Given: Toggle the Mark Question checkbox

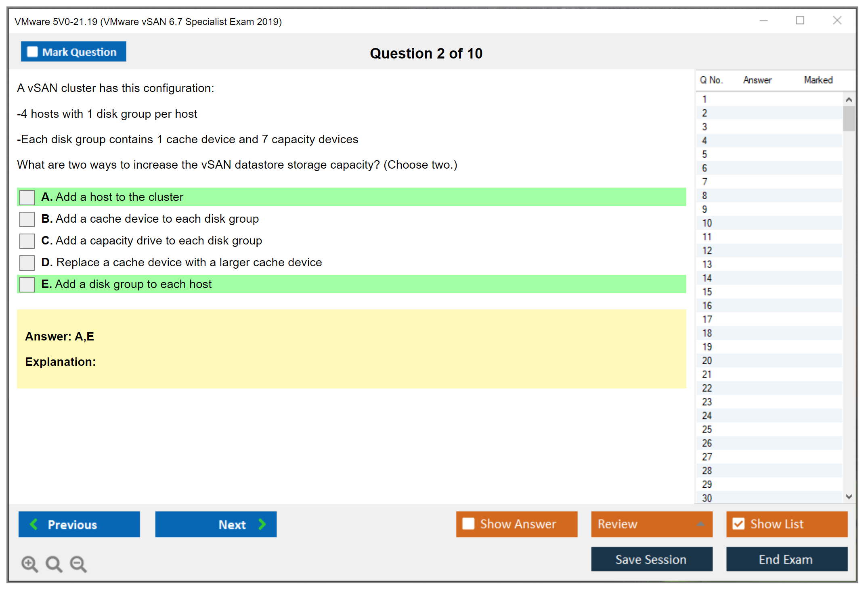Looking at the screenshot, I should click(32, 52).
